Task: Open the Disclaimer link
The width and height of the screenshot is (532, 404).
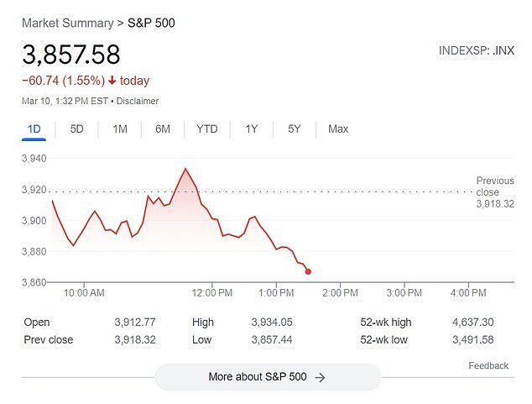Action: click(x=138, y=101)
